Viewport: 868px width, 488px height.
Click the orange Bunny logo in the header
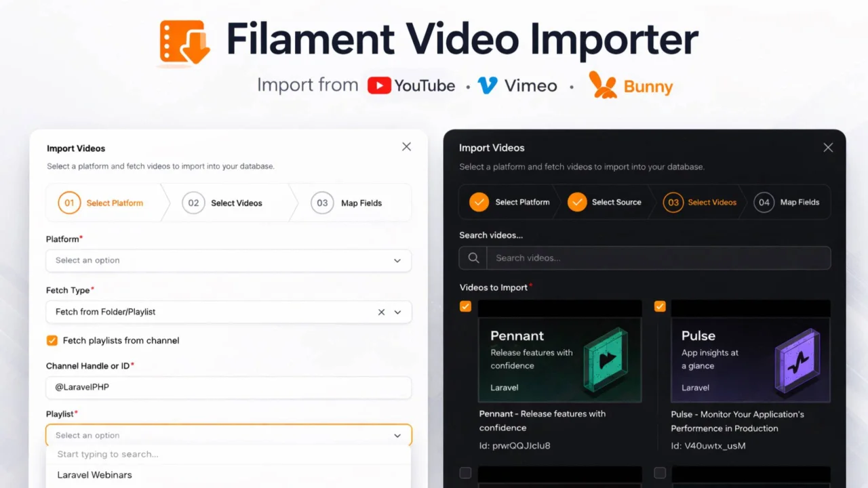click(x=631, y=85)
